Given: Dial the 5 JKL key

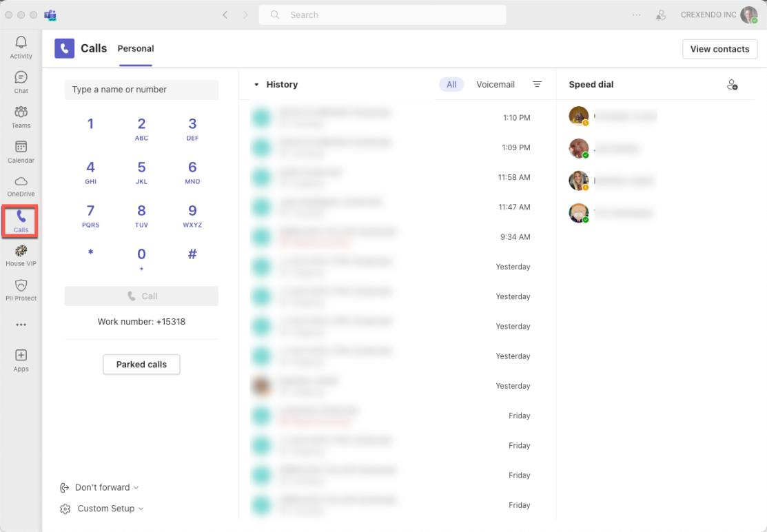Looking at the screenshot, I should click(x=141, y=172).
